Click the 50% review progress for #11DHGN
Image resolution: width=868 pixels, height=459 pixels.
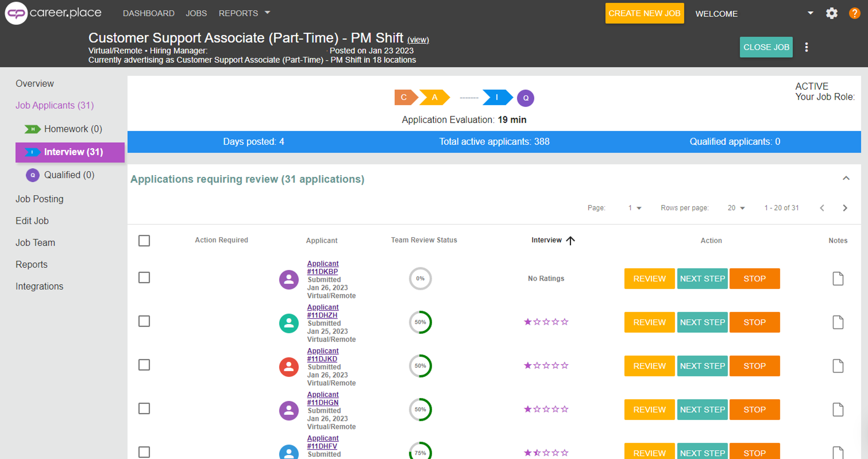click(x=420, y=409)
